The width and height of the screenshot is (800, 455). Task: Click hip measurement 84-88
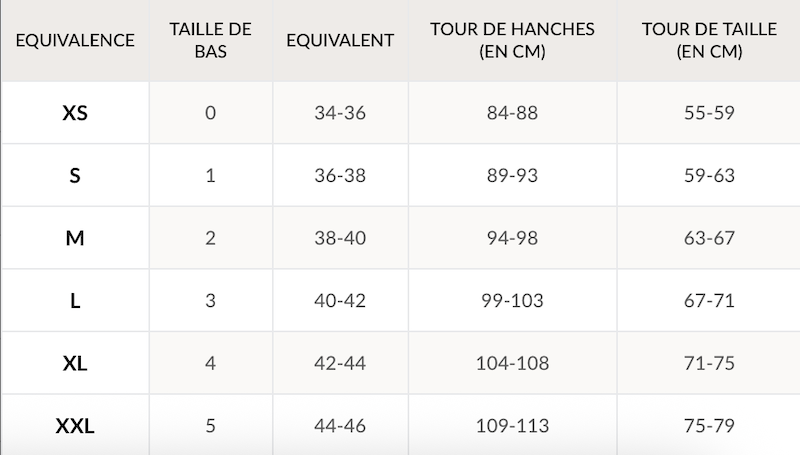(x=512, y=113)
